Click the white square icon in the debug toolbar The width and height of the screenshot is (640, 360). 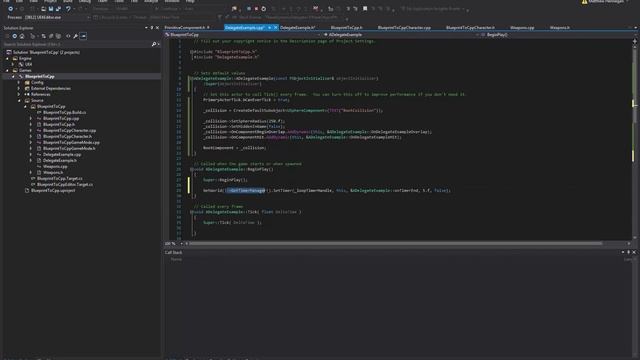[x=365, y=9]
